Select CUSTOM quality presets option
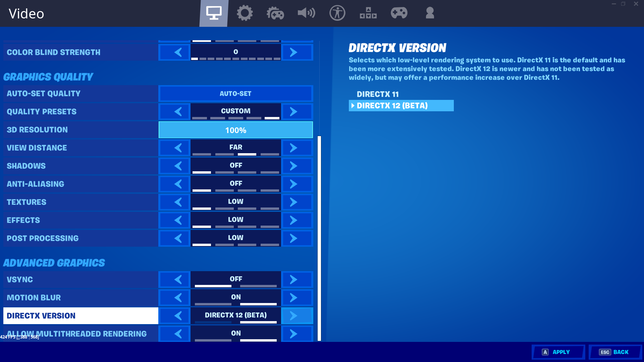The image size is (644, 362). [x=235, y=111]
